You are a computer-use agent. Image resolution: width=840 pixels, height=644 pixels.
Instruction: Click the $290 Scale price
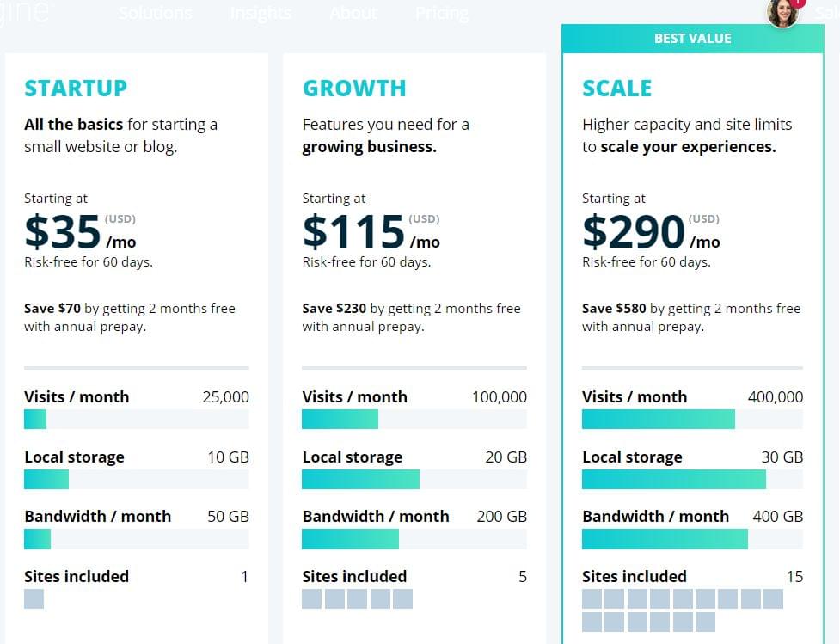point(634,232)
